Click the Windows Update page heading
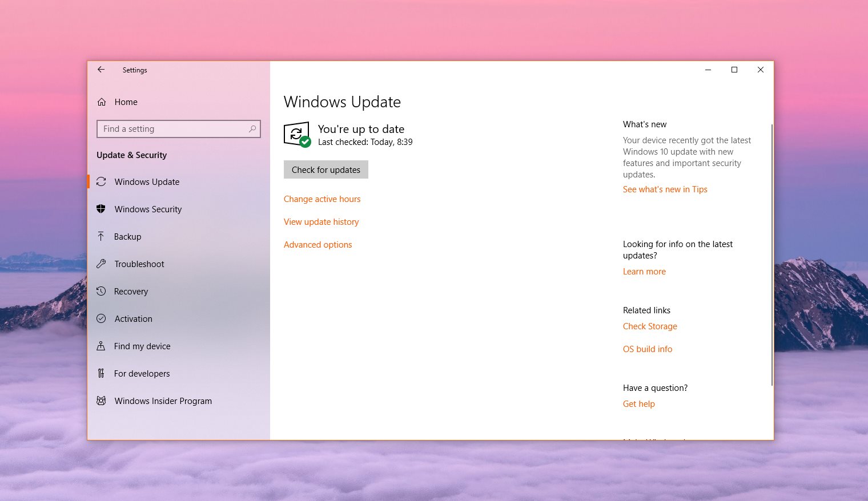Viewport: 868px width, 501px height. click(x=343, y=102)
